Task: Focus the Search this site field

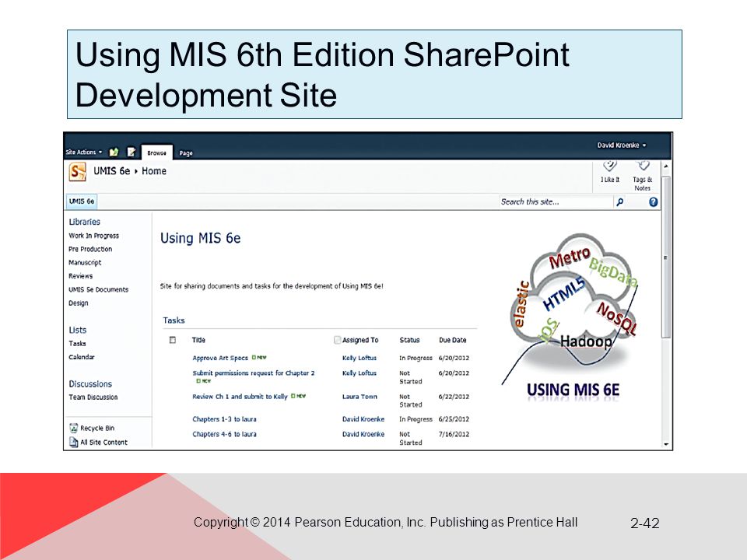Action: coord(556,202)
